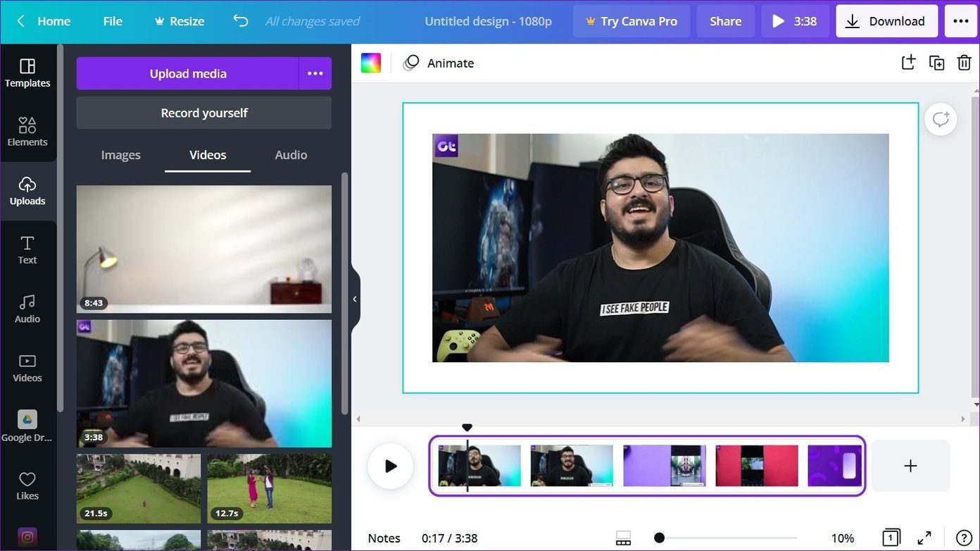Select the 12.7s video thumbnail
This screenshot has height=551, width=980.
pos(270,488)
